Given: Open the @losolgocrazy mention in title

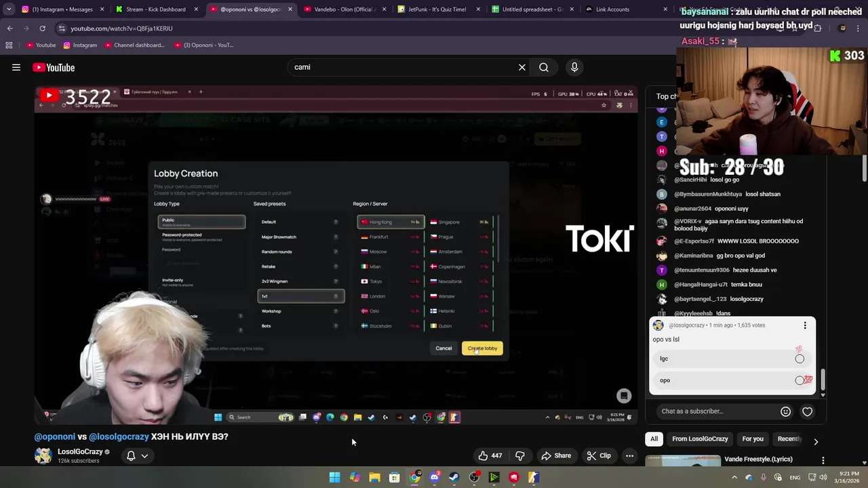Looking at the screenshot, I should (119, 436).
